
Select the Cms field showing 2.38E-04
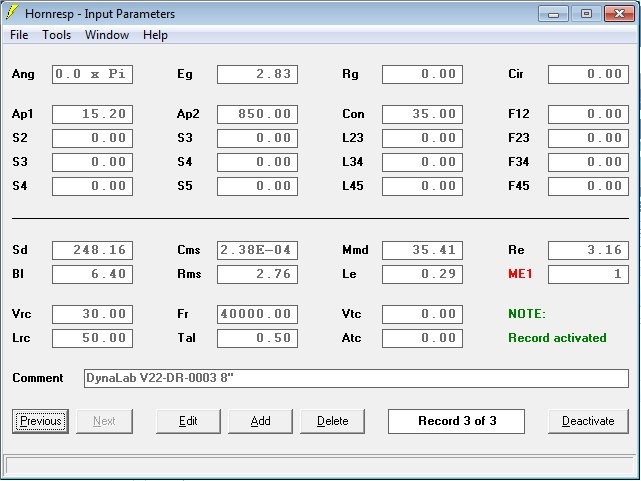pyautogui.click(x=258, y=250)
